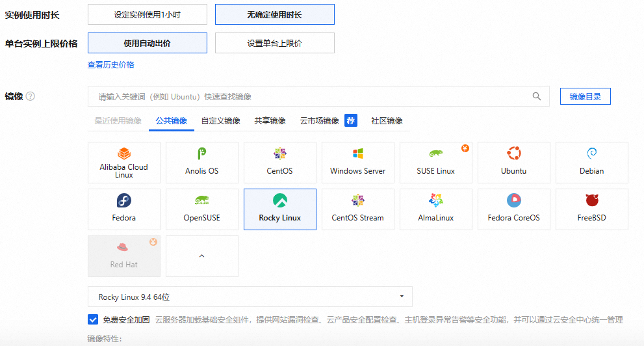Choose 设置单台上限价 pricing option
Viewport: 644px width, 346px height.
(275, 43)
